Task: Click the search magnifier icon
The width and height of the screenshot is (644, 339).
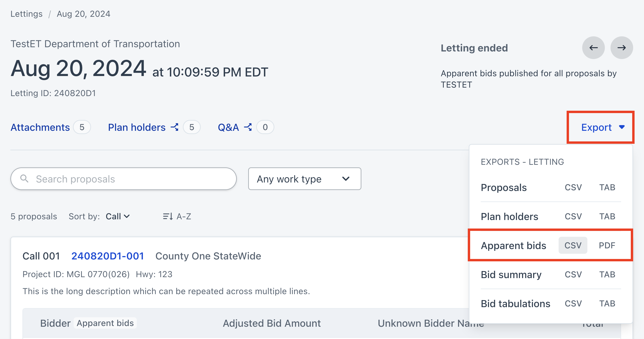Action: coord(24,179)
